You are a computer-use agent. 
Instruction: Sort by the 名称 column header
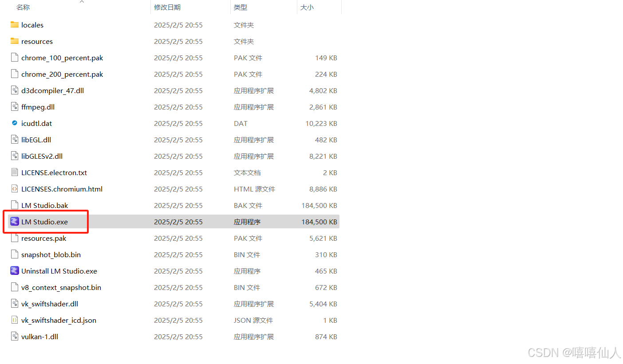click(23, 7)
